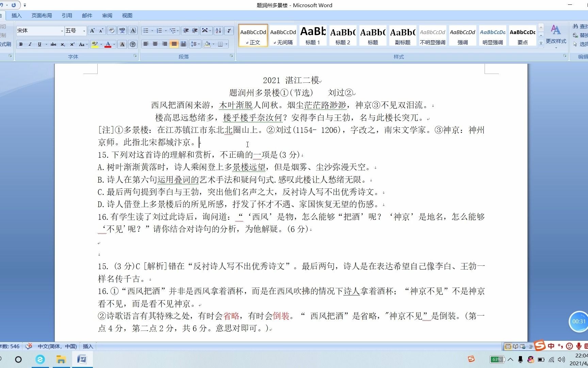The height and width of the screenshot is (368, 588).
Task: Increase paragraph indent
Action: click(195, 31)
